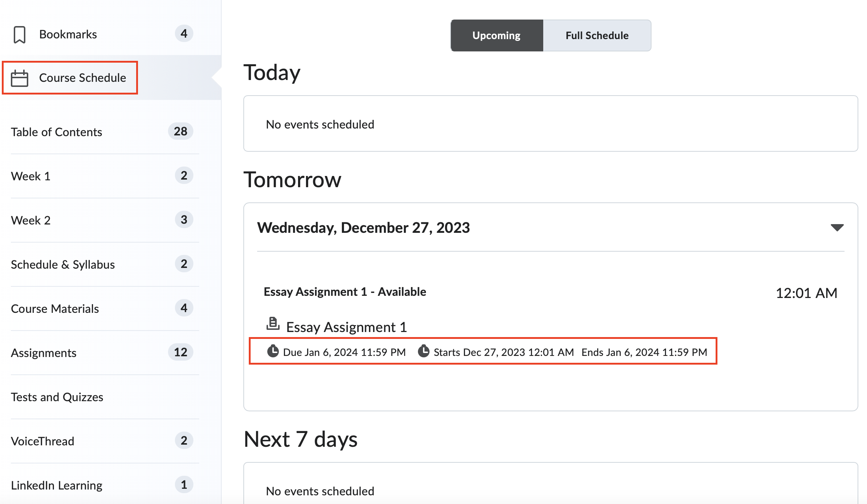
Task: Select Schedule & Syllabus in sidebar
Action: point(63,265)
